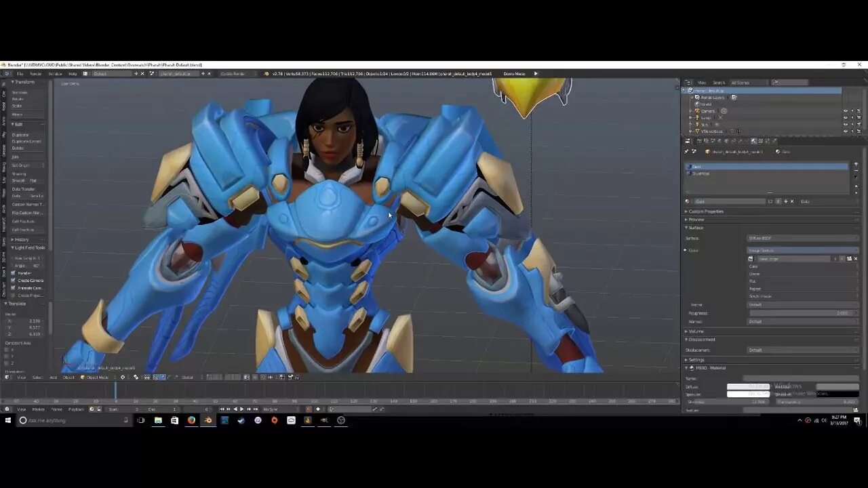This screenshot has width=868, height=488.
Task: Click the record auto-keyframe button
Action: [x=309, y=409]
